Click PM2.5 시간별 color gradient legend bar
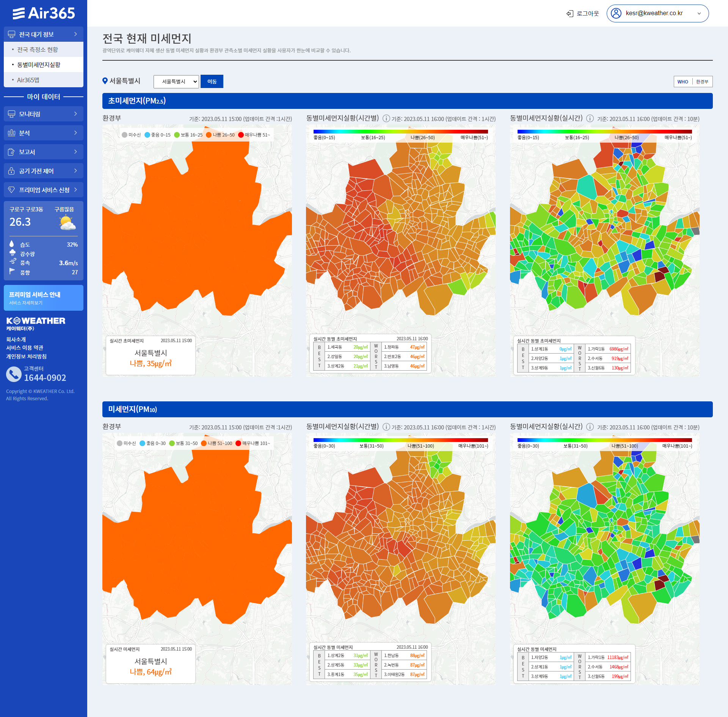The image size is (728, 717). (401, 132)
